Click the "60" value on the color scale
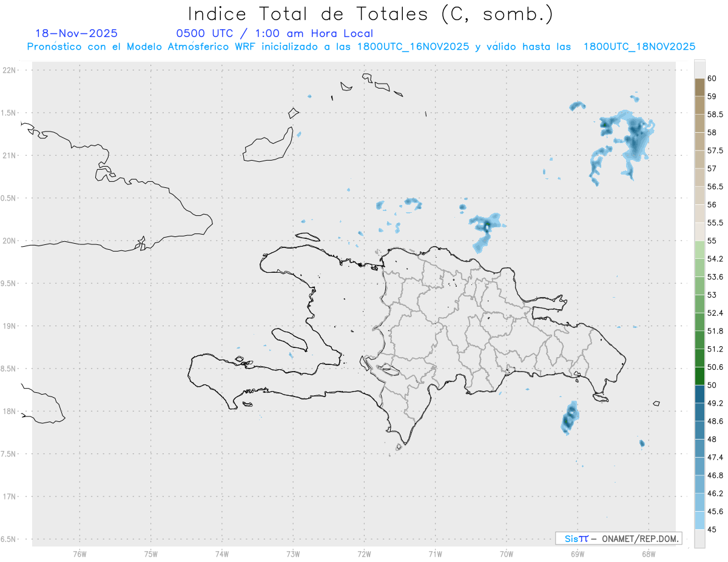Screen dimensions: 728x562 point(712,78)
